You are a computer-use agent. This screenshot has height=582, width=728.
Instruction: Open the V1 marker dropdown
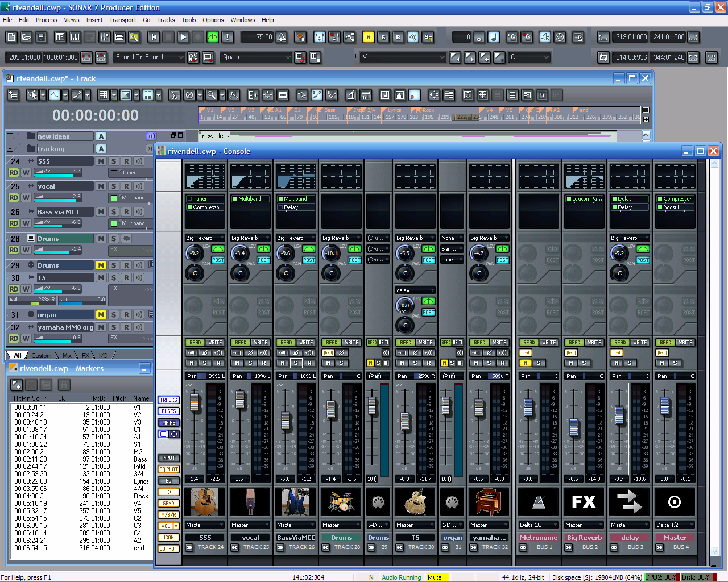coord(403,57)
